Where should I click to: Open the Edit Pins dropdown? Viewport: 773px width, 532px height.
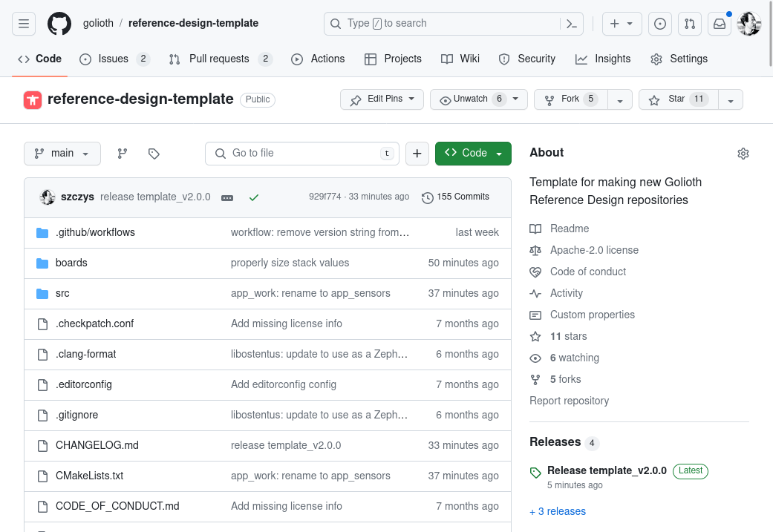coord(382,99)
